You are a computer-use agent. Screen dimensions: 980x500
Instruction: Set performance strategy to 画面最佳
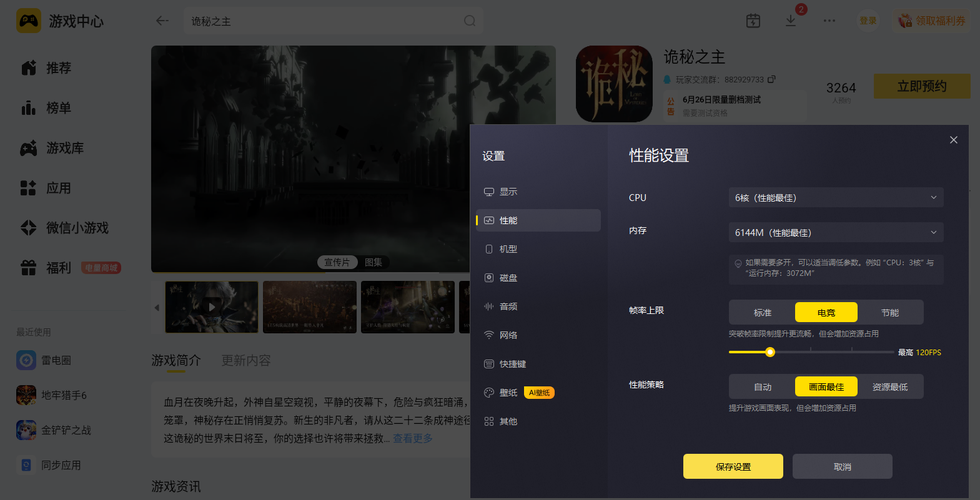[x=826, y=387]
